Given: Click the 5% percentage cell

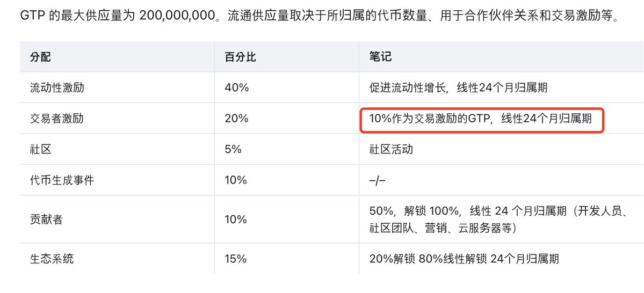Looking at the screenshot, I should 233,149.
